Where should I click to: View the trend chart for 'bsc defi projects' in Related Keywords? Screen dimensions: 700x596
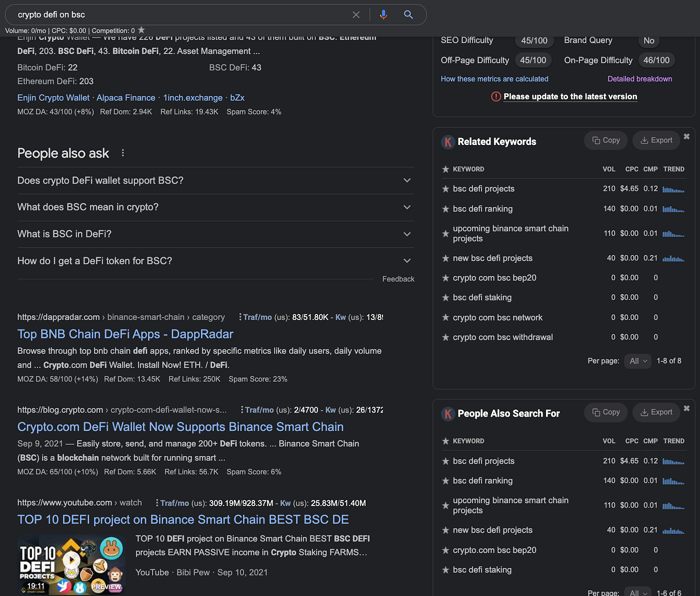tap(673, 189)
